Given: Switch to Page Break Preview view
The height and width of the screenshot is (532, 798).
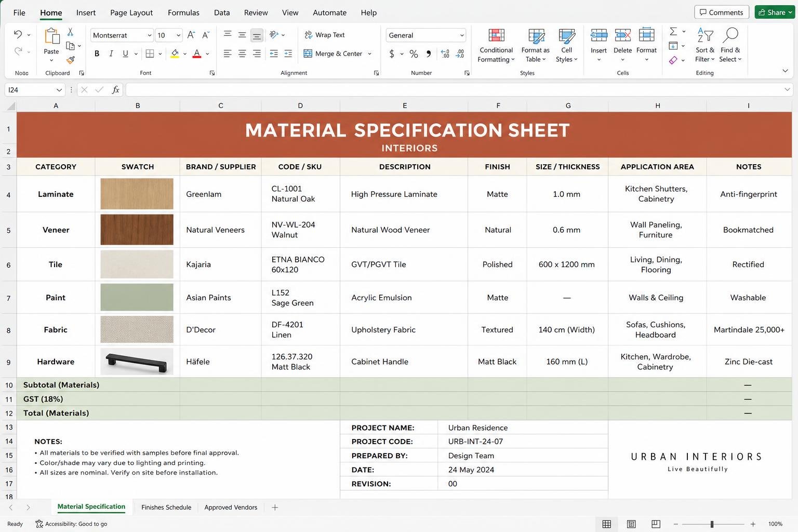Looking at the screenshot, I should point(656,524).
